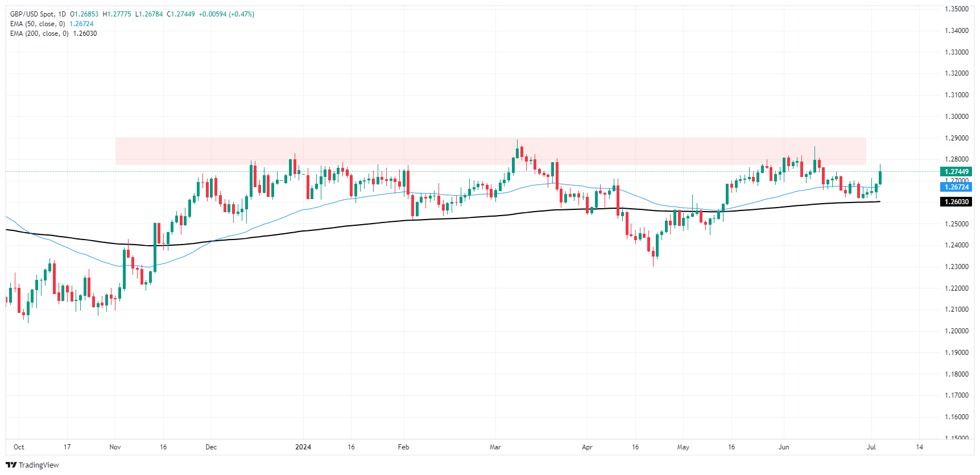Select the GBP/USD Spot symbol title

click(32, 14)
